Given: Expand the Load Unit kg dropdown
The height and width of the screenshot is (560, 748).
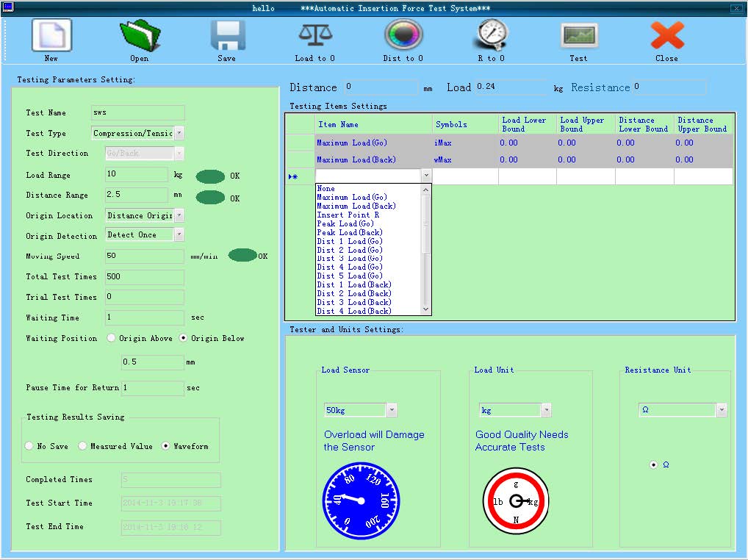Looking at the screenshot, I should (x=546, y=410).
